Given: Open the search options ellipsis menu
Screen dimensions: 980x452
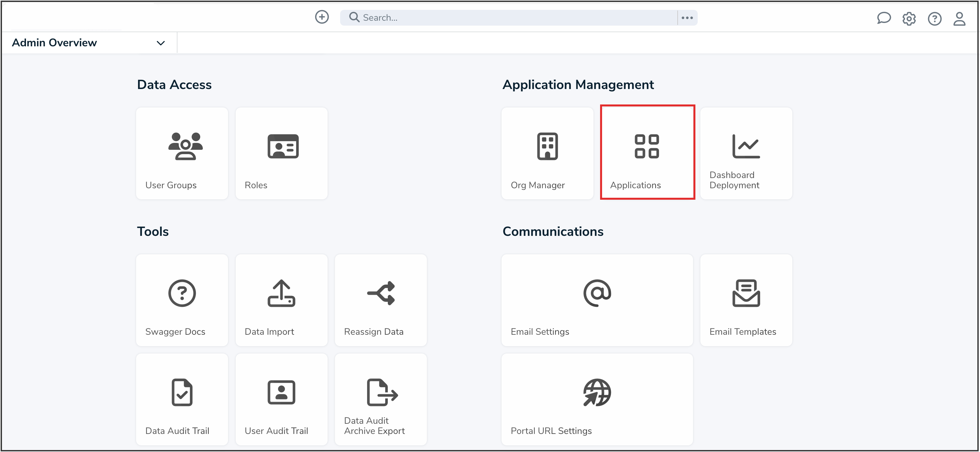Looking at the screenshot, I should [x=687, y=17].
